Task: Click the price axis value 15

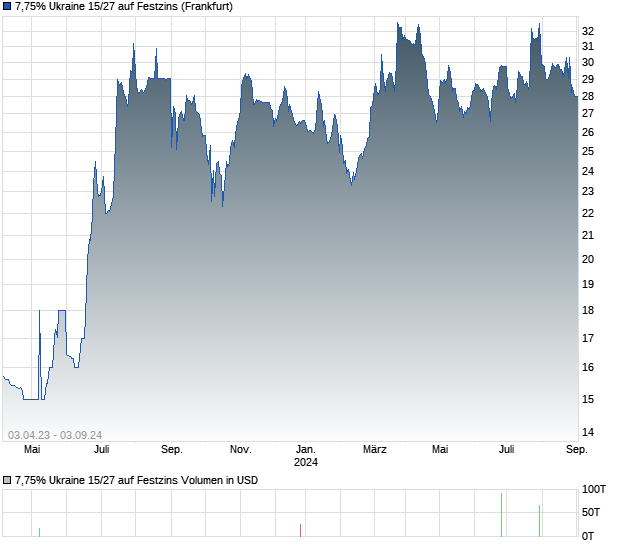Action: pyautogui.click(x=588, y=399)
